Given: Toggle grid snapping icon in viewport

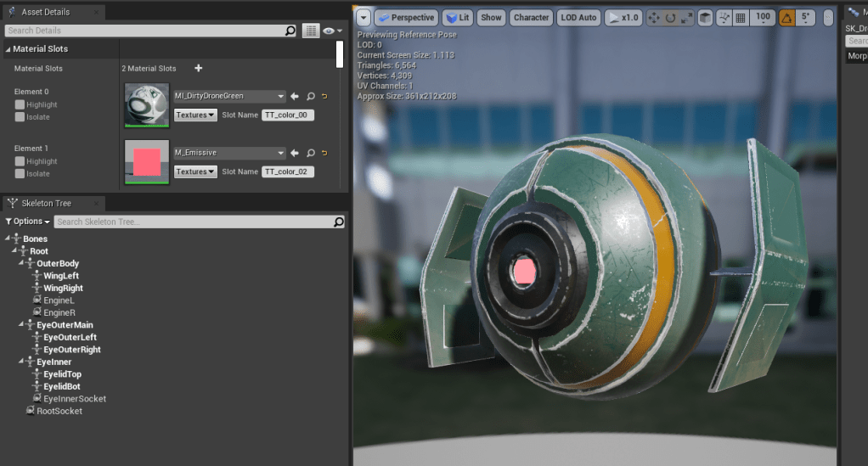Looking at the screenshot, I should click(741, 18).
